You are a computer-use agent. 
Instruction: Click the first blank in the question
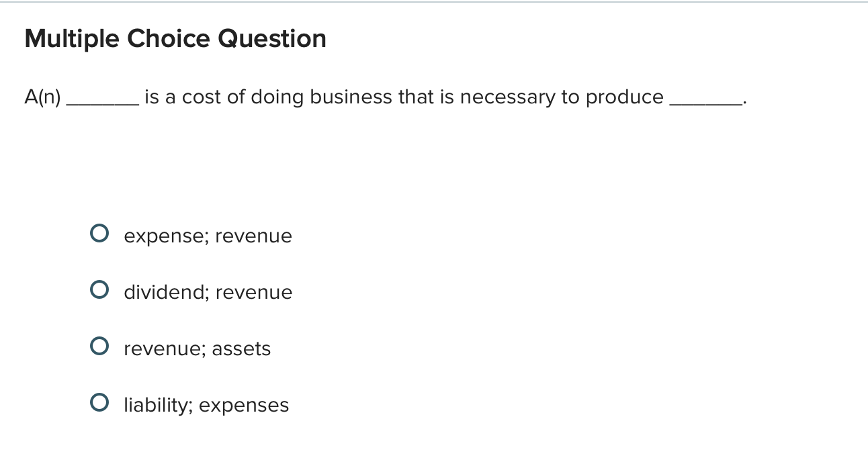(x=103, y=98)
